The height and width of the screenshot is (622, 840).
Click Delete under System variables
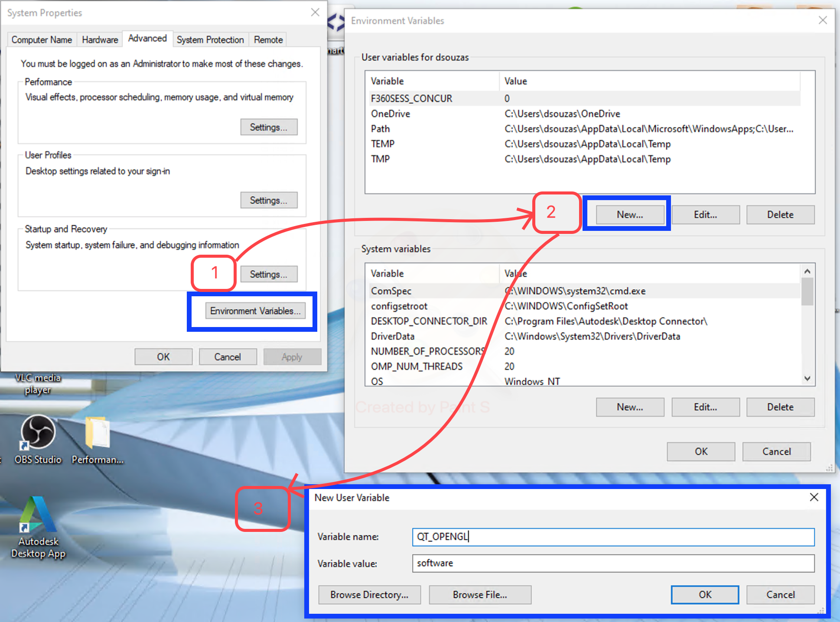tap(780, 407)
